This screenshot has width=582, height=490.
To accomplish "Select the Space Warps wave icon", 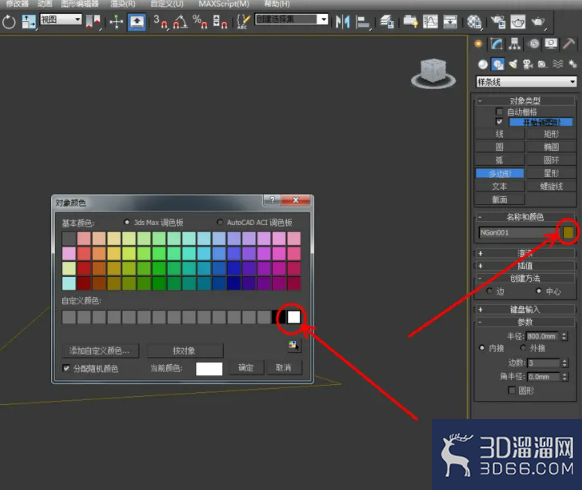I will 558,64.
